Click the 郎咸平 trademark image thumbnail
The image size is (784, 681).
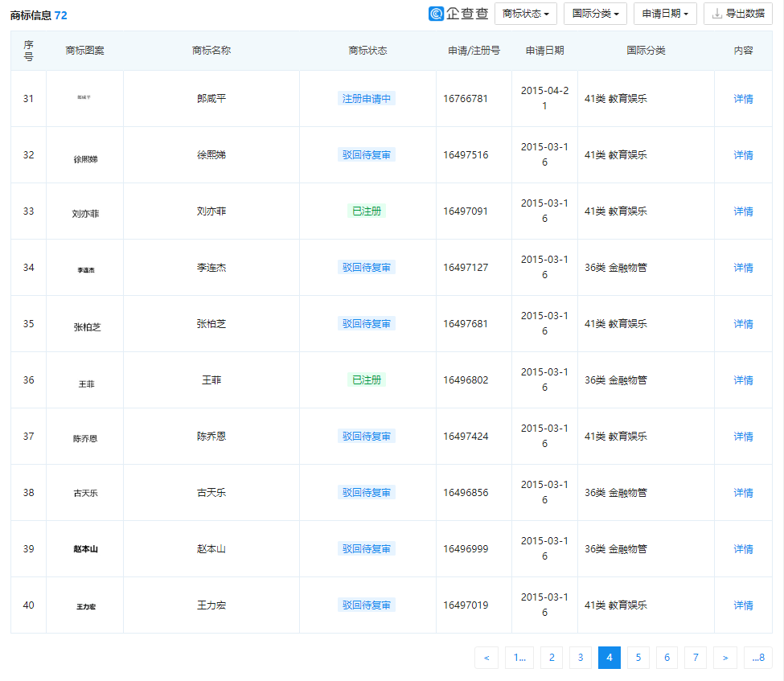(84, 97)
